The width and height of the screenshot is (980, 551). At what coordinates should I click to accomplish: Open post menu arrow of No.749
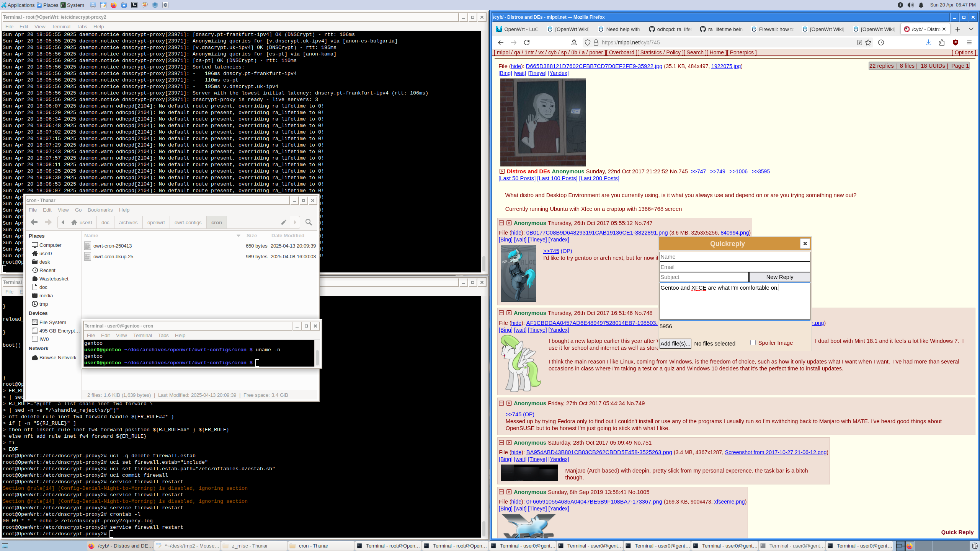coord(509,403)
